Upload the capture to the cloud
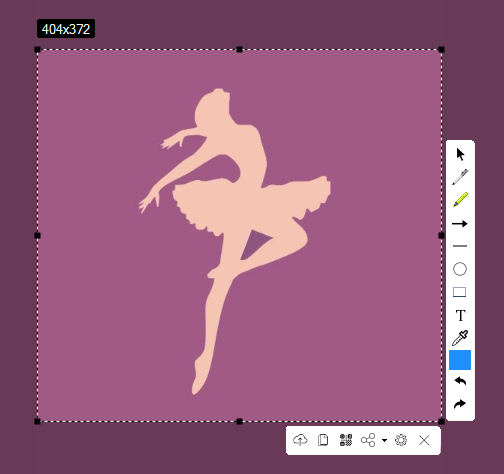 point(300,440)
